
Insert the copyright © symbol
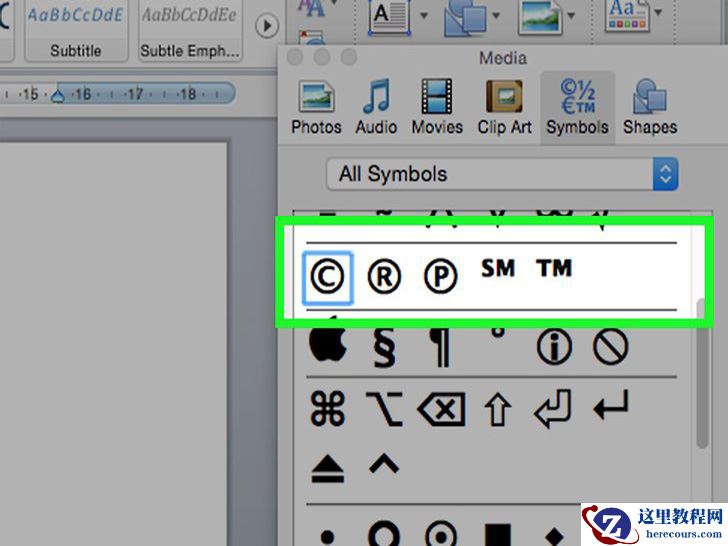327,277
